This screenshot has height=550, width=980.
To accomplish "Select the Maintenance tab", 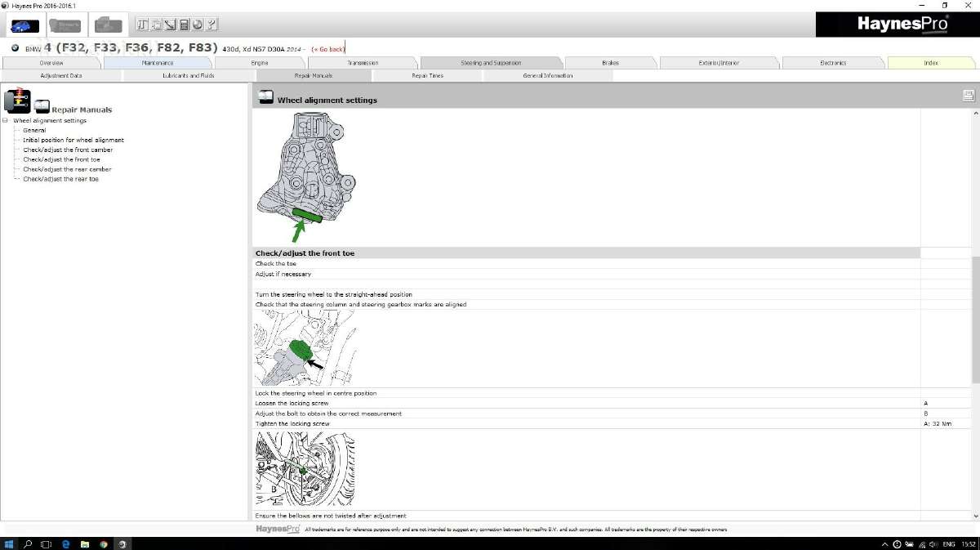I will (158, 63).
